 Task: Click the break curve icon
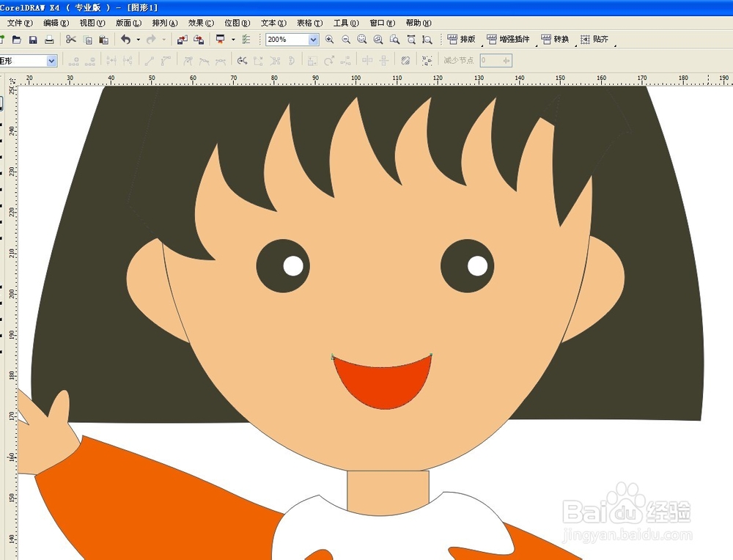(x=128, y=60)
